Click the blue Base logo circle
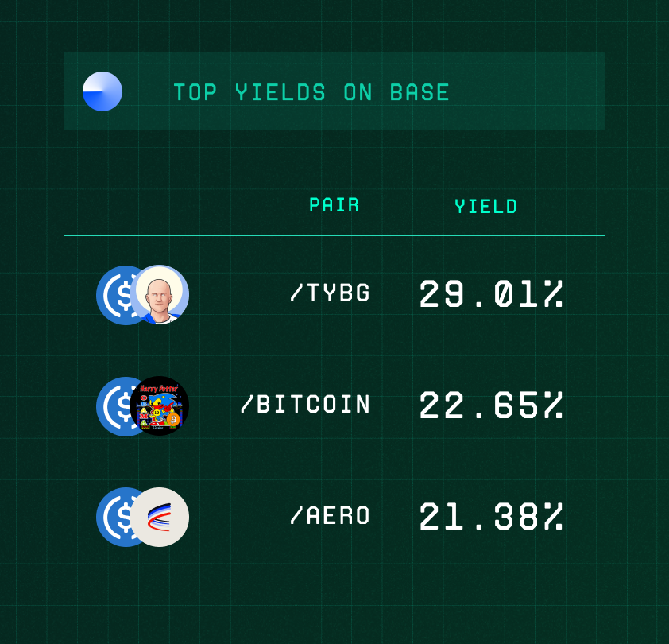This screenshot has width=669, height=644. tap(102, 91)
